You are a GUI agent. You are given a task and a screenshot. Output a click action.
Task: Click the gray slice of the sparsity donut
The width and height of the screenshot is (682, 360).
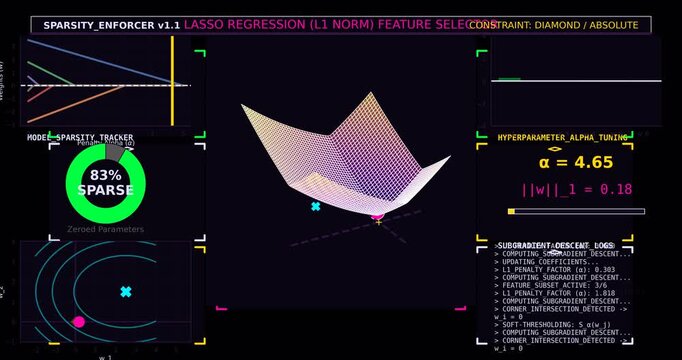coord(115,153)
